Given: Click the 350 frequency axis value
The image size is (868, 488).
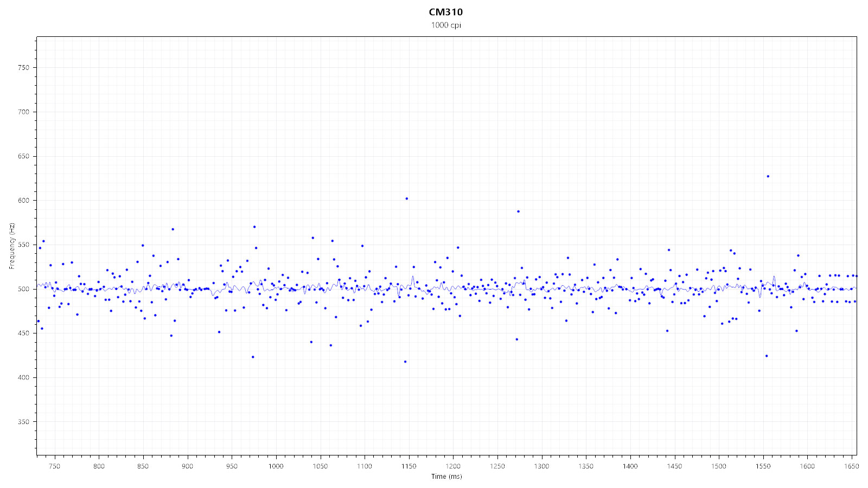Looking at the screenshot, I should [23, 422].
